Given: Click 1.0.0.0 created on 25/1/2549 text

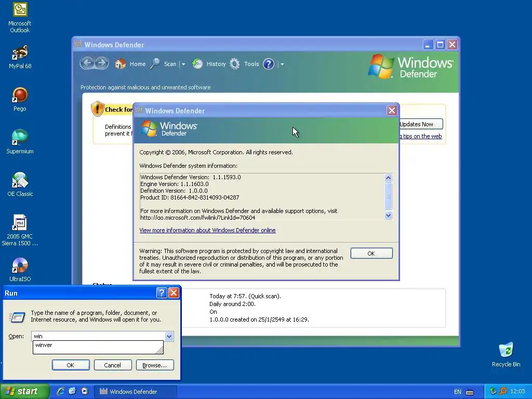Looking at the screenshot, I should [259, 320].
